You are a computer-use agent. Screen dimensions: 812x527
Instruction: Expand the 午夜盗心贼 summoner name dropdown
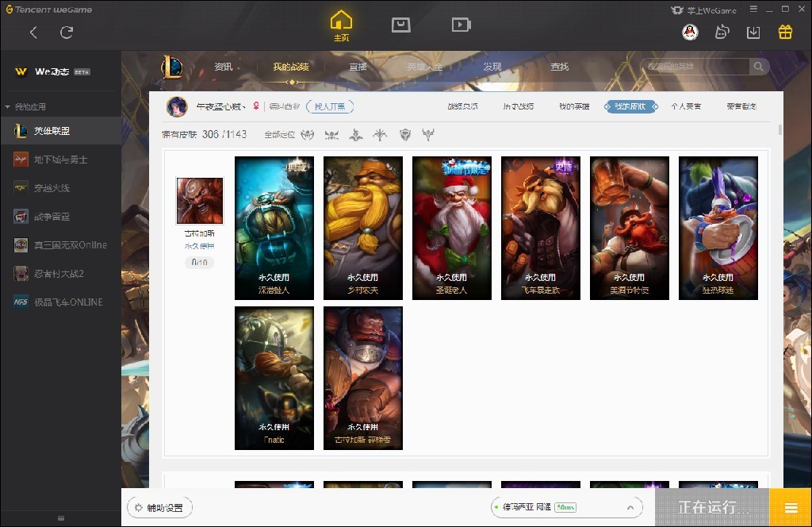(221, 106)
